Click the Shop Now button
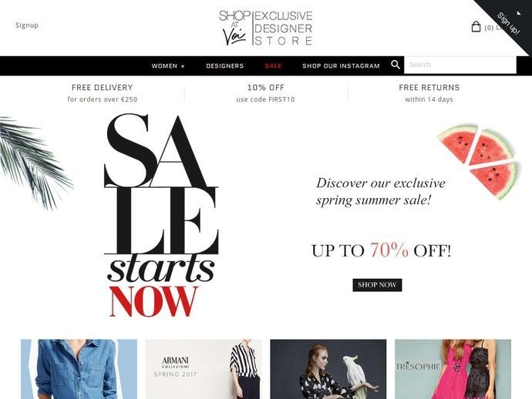Image resolution: width=532 pixels, height=399 pixels. (377, 285)
